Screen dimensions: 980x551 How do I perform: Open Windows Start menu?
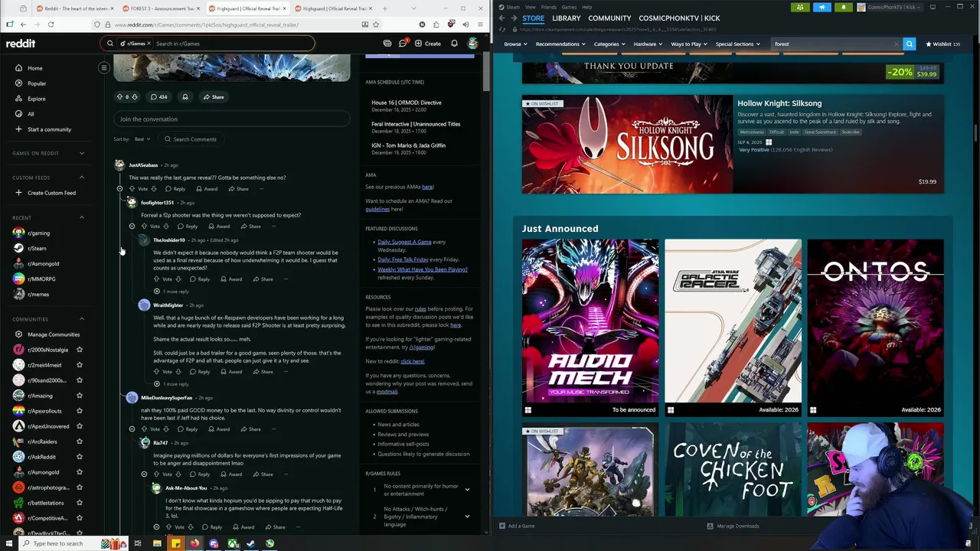9,543
